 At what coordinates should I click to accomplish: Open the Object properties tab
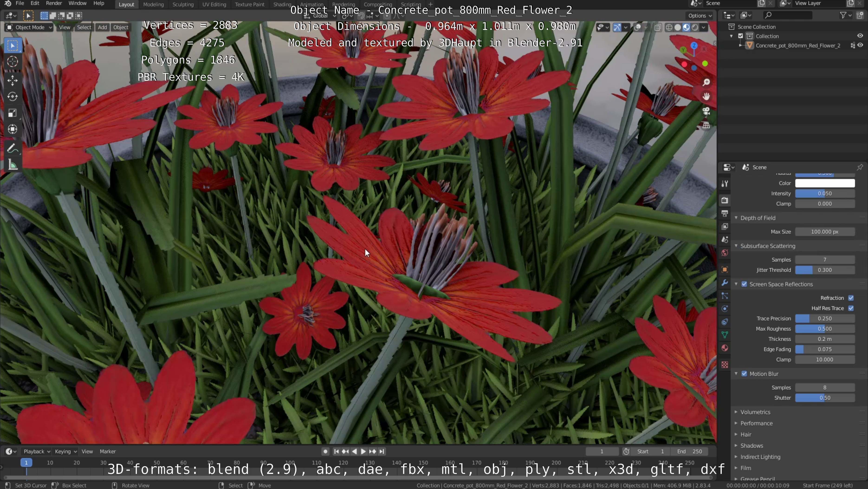[x=725, y=270]
